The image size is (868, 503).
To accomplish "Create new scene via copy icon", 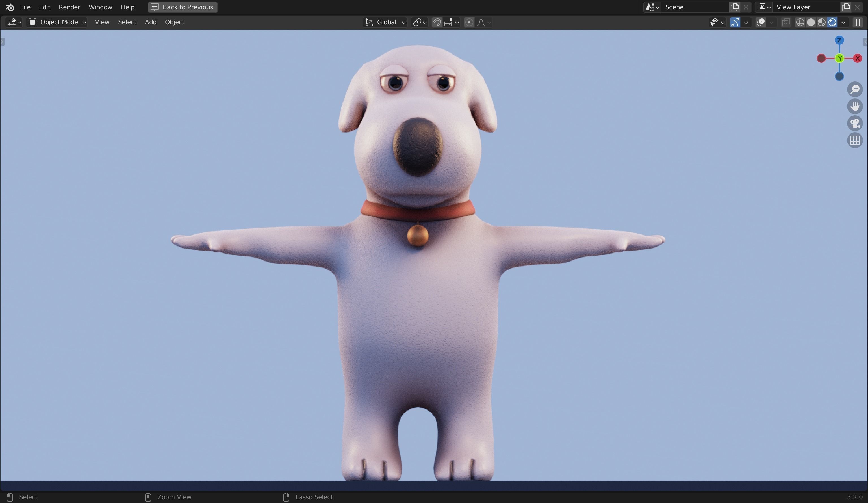I will [734, 7].
